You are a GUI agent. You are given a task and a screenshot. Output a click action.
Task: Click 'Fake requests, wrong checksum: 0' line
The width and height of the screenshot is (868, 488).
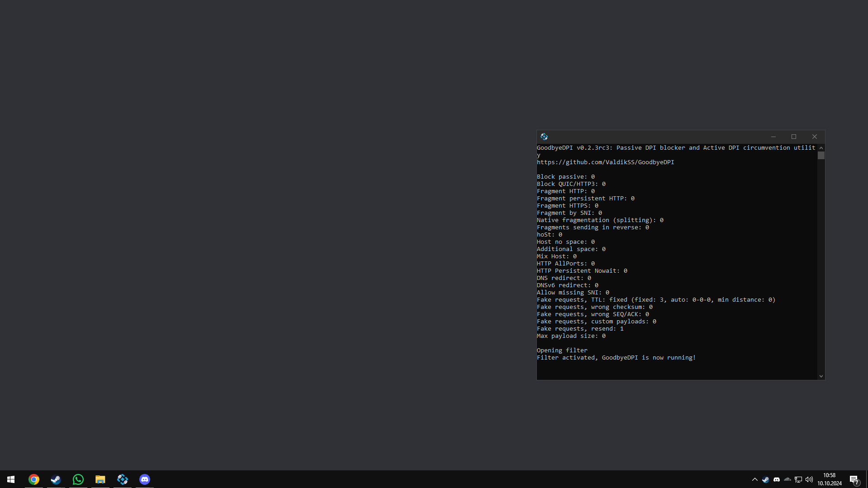click(x=595, y=307)
